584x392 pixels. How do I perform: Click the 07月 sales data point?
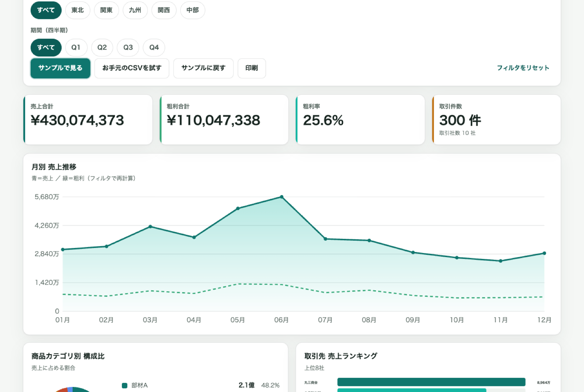pyautogui.click(x=326, y=239)
